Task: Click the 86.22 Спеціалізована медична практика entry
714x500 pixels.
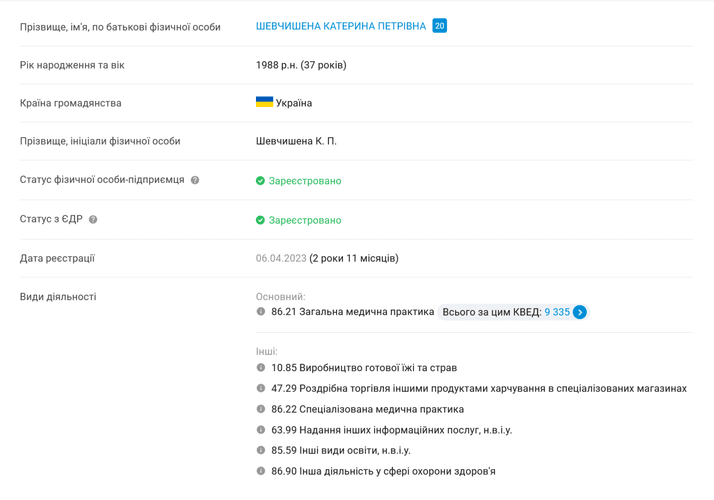Action: (367, 409)
